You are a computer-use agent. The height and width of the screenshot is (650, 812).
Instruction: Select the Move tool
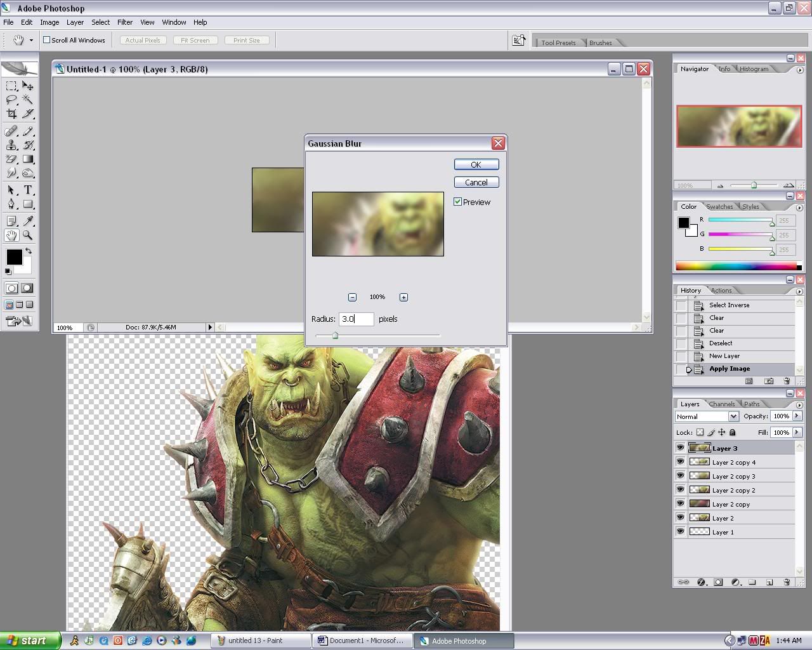[x=28, y=86]
